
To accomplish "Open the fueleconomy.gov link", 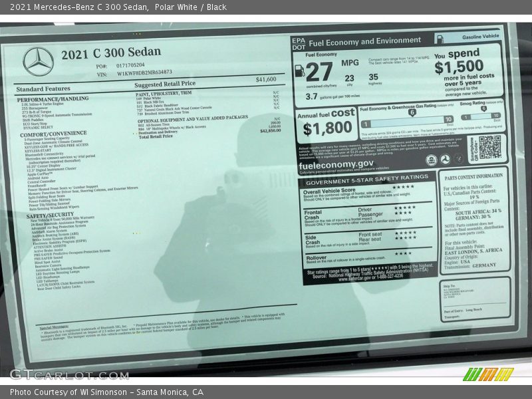I will pos(336,164).
